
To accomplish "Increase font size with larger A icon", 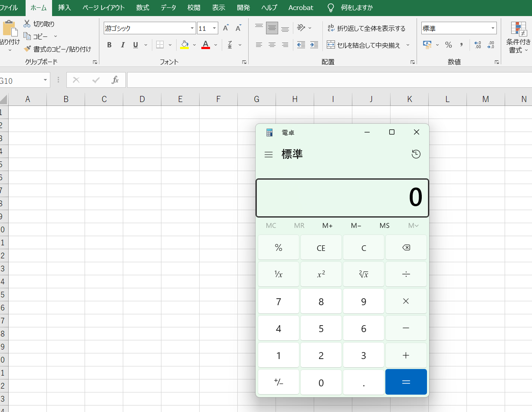I will point(226,28).
